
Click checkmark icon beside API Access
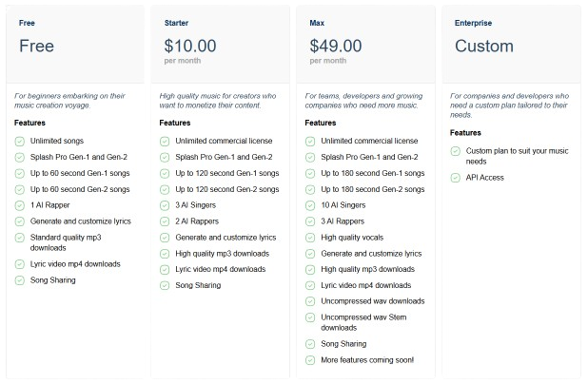pos(455,178)
